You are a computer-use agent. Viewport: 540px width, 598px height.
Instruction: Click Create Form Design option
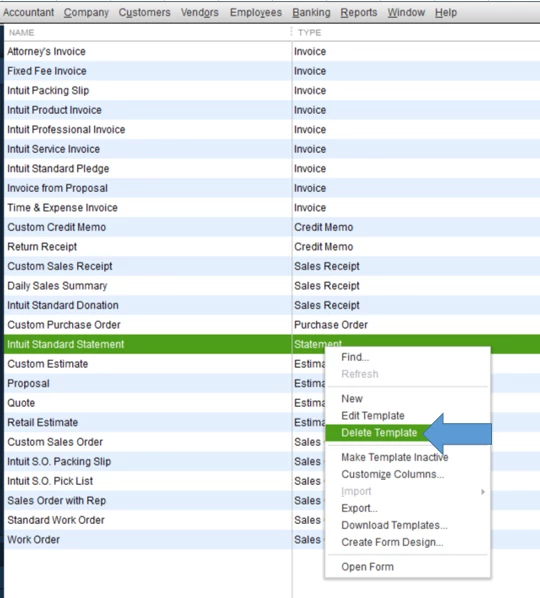point(392,542)
